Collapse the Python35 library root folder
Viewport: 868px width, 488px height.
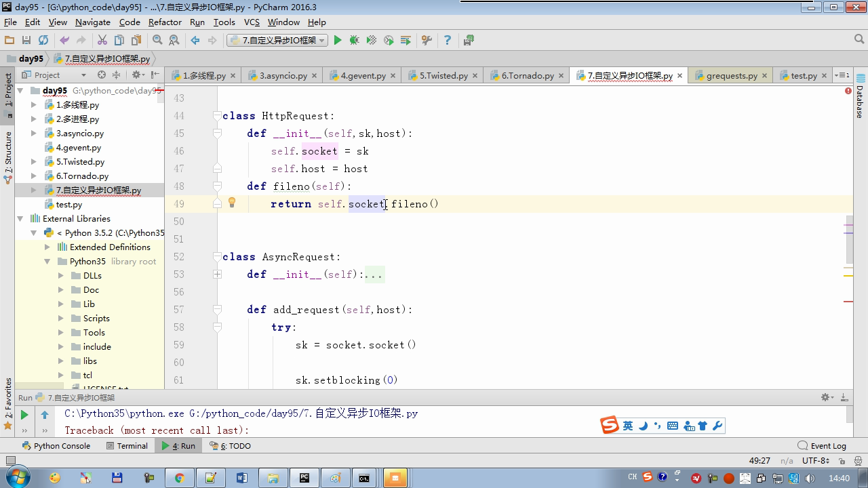47,262
